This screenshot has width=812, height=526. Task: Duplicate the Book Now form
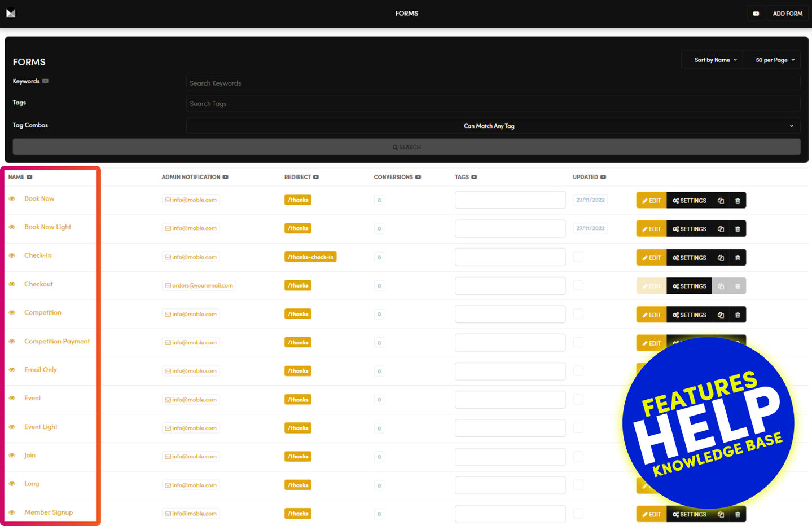tap(721, 201)
